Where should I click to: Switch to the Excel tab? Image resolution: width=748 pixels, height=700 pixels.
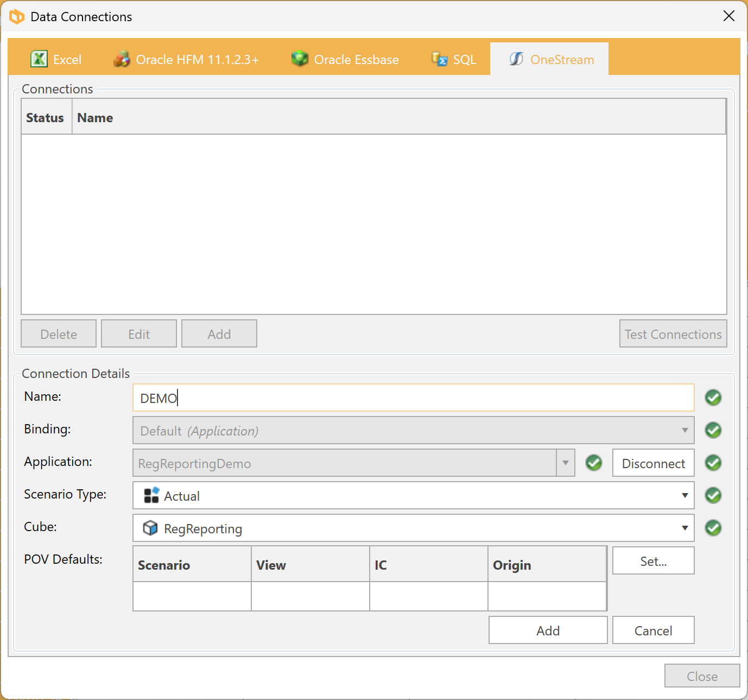pyautogui.click(x=56, y=59)
